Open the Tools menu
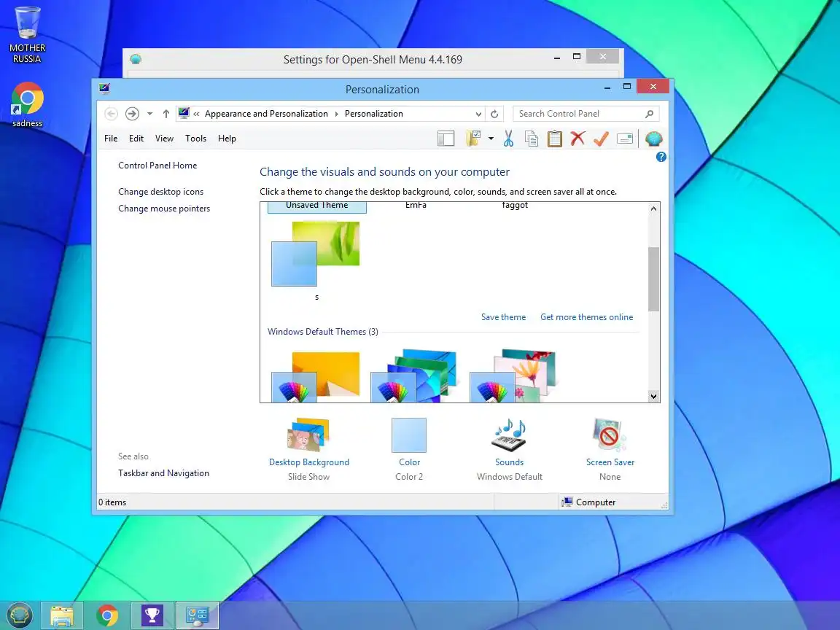The width and height of the screenshot is (840, 630). (x=195, y=139)
